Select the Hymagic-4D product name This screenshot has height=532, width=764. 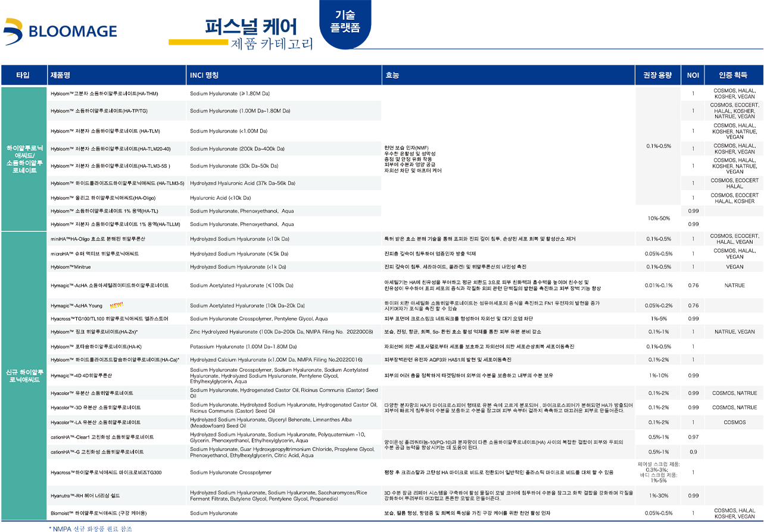click(x=81, y=375)
